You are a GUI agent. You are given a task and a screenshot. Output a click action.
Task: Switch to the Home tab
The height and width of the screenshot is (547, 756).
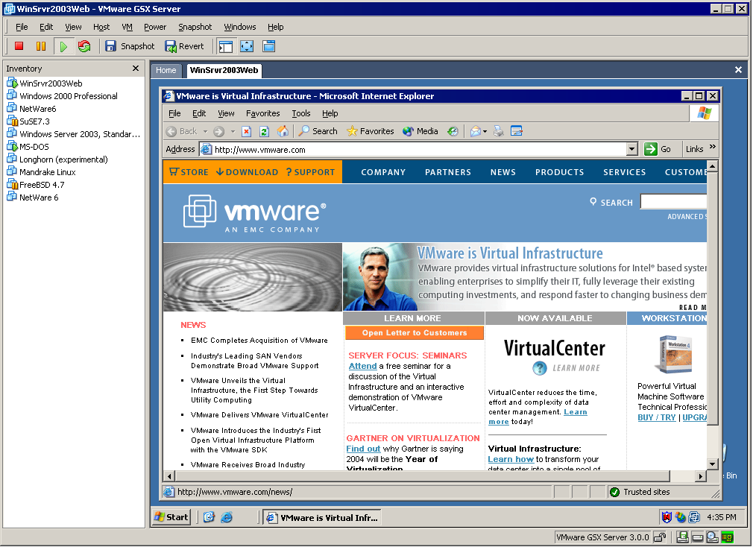pos(166,71)
